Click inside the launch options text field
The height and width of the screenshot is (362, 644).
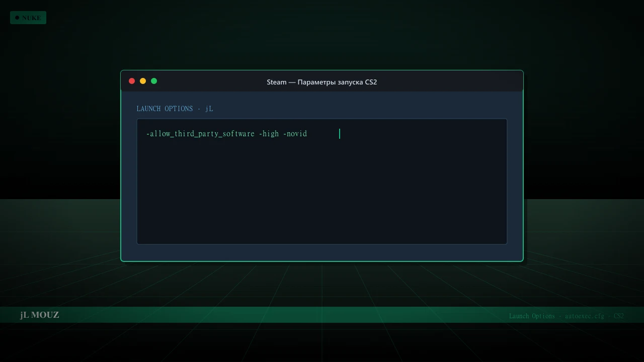click(322, 182)
